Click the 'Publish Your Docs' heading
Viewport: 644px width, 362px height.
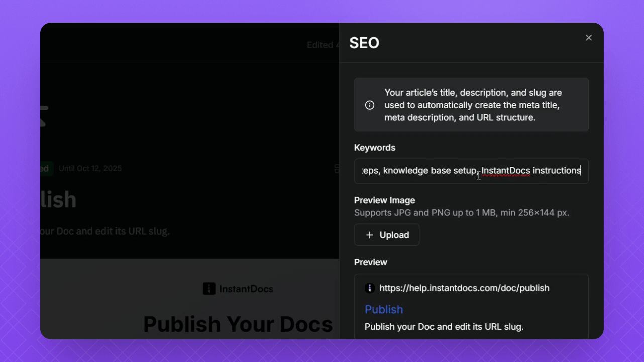point(238,324)
